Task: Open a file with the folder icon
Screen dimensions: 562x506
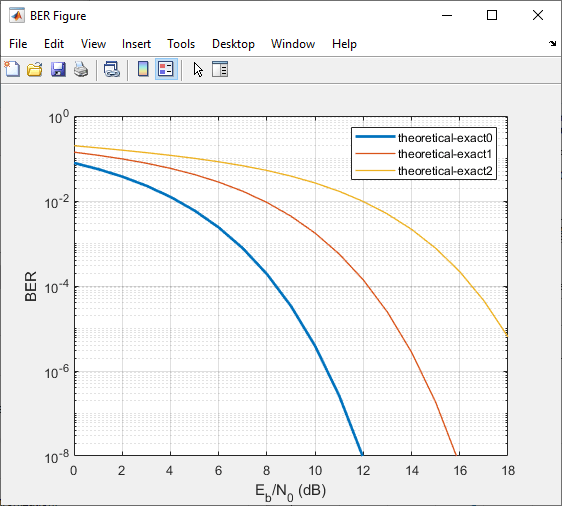Action: pos(35,69)
